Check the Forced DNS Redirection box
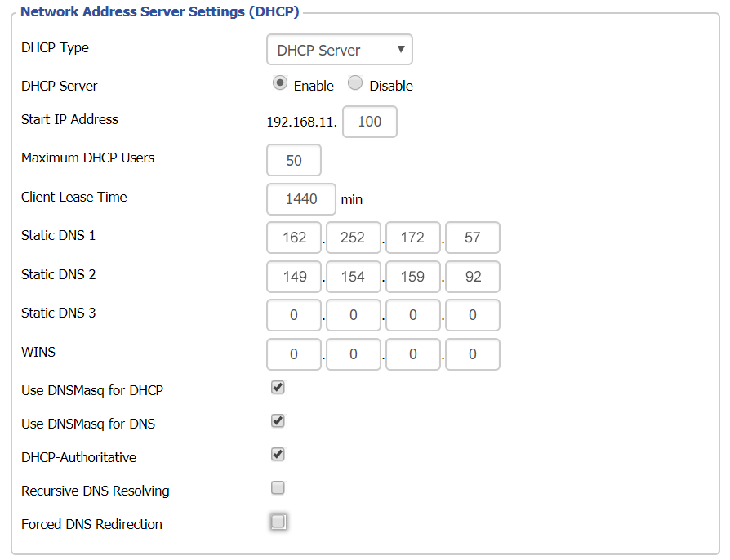The image size is (730, 560). 278,520
